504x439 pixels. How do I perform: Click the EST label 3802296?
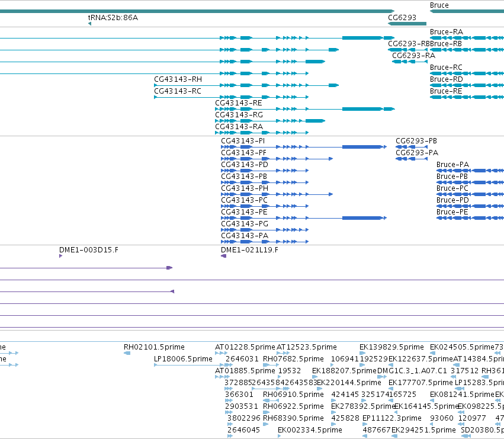click(x=244, y=418)
